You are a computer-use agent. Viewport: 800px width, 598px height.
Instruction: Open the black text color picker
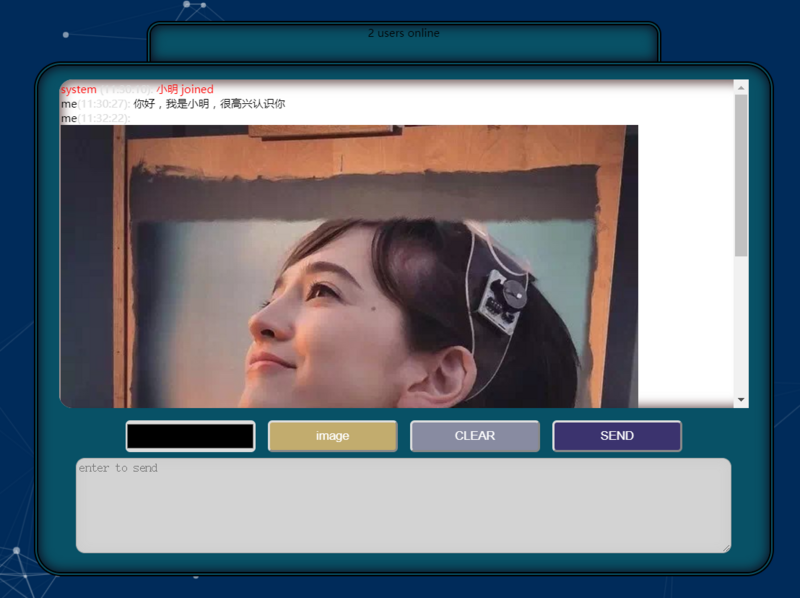click(190, 436)
